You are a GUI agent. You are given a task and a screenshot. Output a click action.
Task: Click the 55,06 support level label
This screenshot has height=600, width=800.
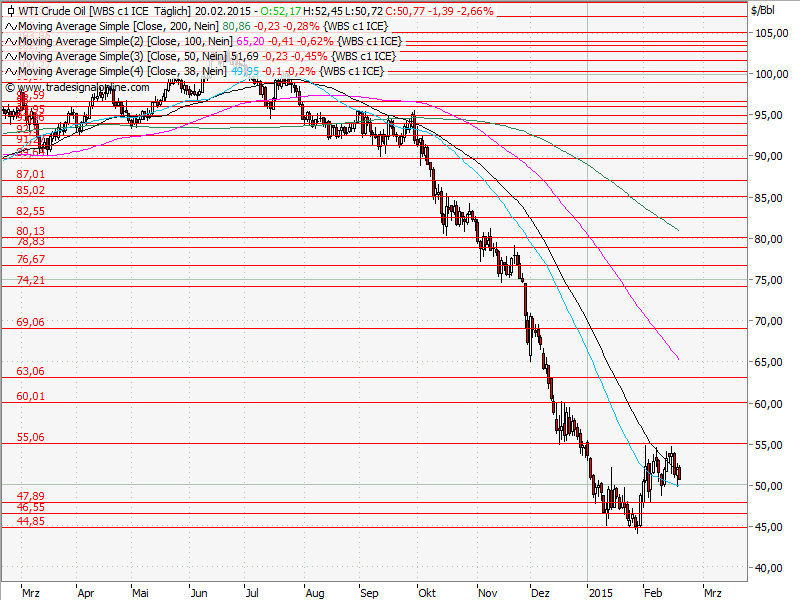click(31, 437)
